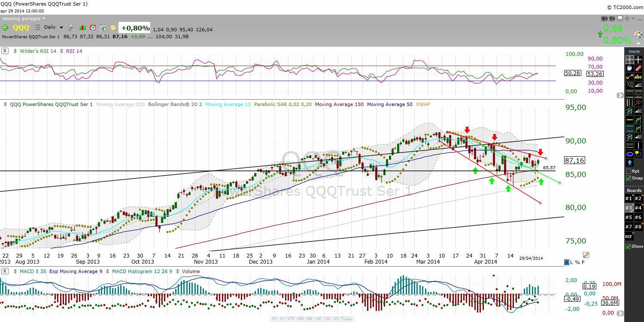Switch to board #2
The height and width of the screenshot is (322, 644).
click(638, 198)
